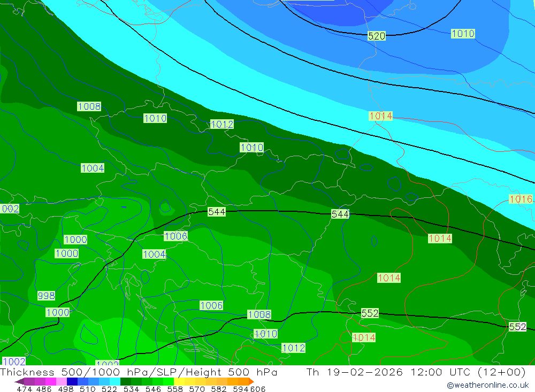535x392 pixels.
Task: Click the 1004 label on the left side
Action: click(93, 168)
